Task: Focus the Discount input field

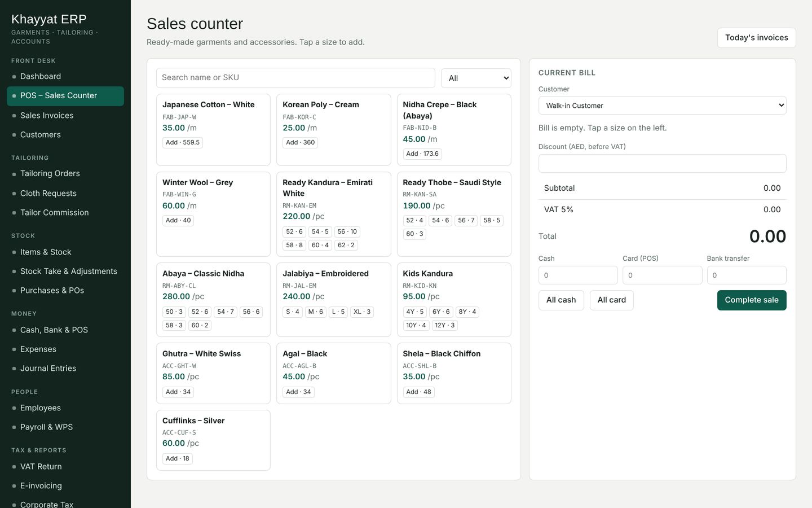Action: 662,163
